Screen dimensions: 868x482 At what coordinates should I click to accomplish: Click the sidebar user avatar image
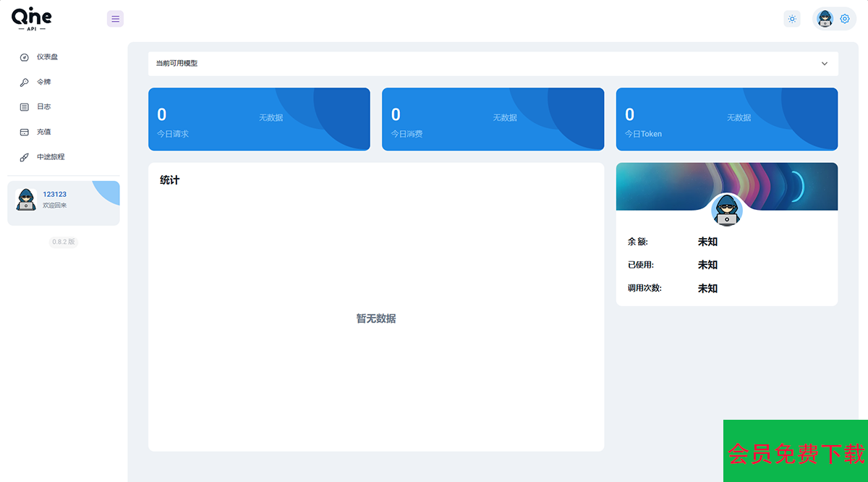click(26, 200)
